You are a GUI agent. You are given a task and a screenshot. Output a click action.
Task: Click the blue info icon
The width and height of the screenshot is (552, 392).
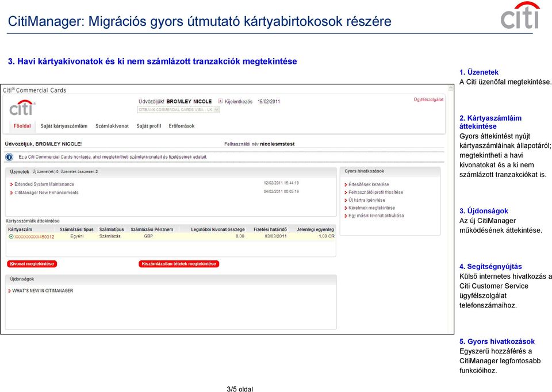pos(9,157)
